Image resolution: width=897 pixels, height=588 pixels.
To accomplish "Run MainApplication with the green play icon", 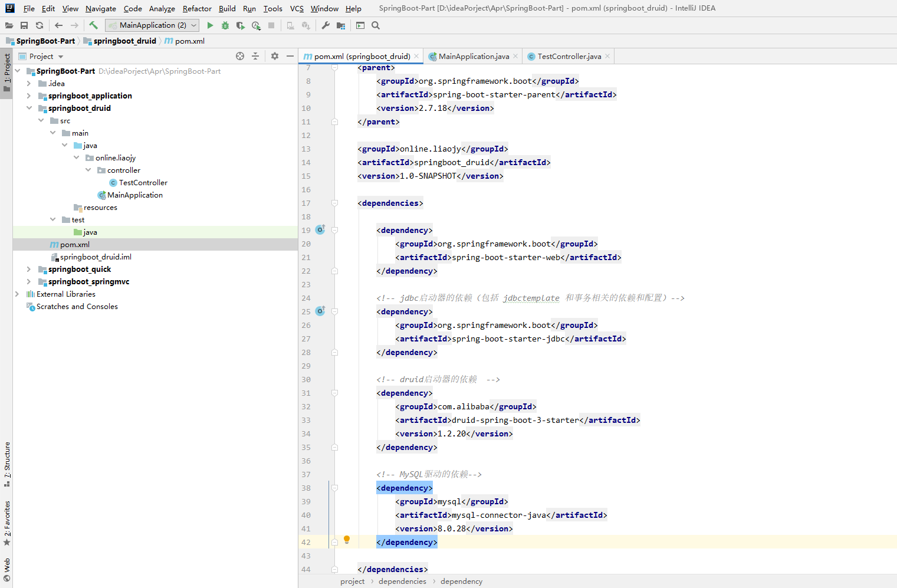I will point(210,25).
